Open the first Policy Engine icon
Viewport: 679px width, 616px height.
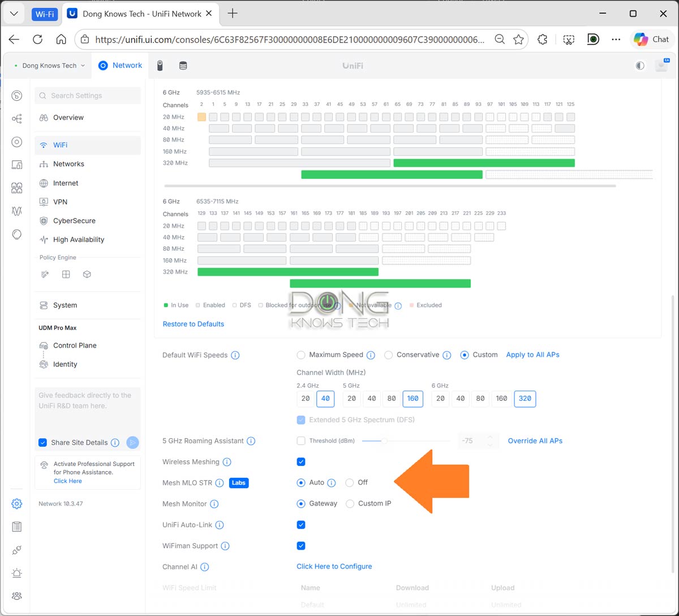point(45,275)
